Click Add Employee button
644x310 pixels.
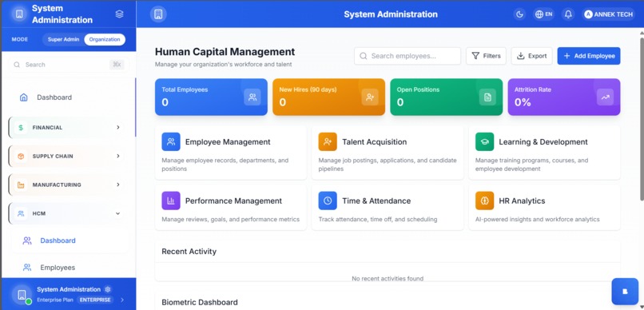(x=589, y=56)
